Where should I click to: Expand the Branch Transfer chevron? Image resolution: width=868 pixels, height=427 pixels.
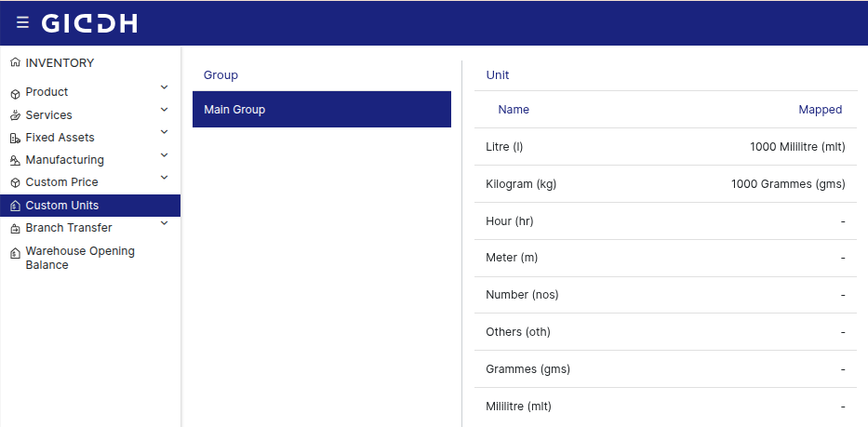pos(164,223)
